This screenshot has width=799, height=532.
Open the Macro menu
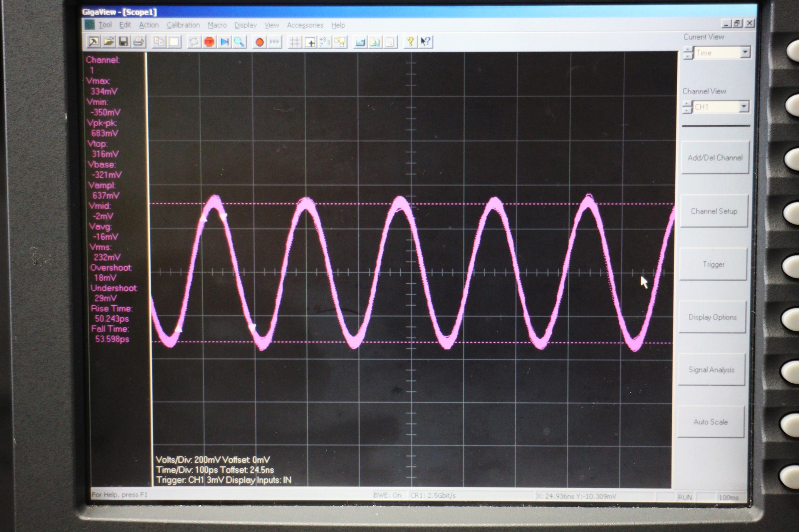[x=217, y=25]
